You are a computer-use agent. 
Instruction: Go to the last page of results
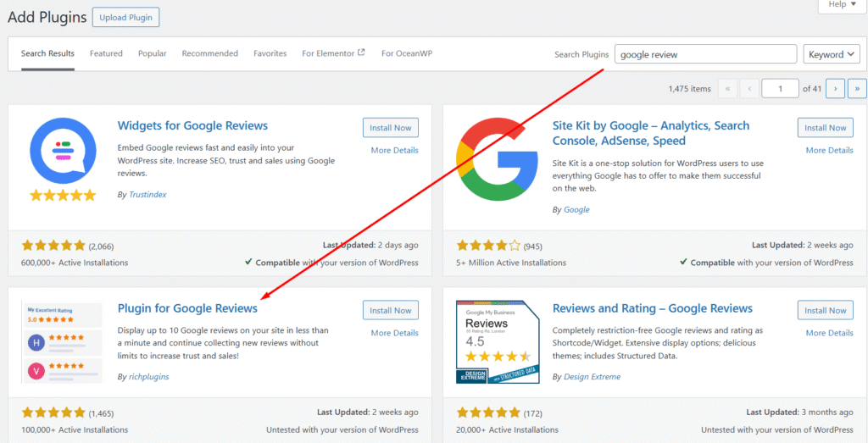click(x=857, y=88)
